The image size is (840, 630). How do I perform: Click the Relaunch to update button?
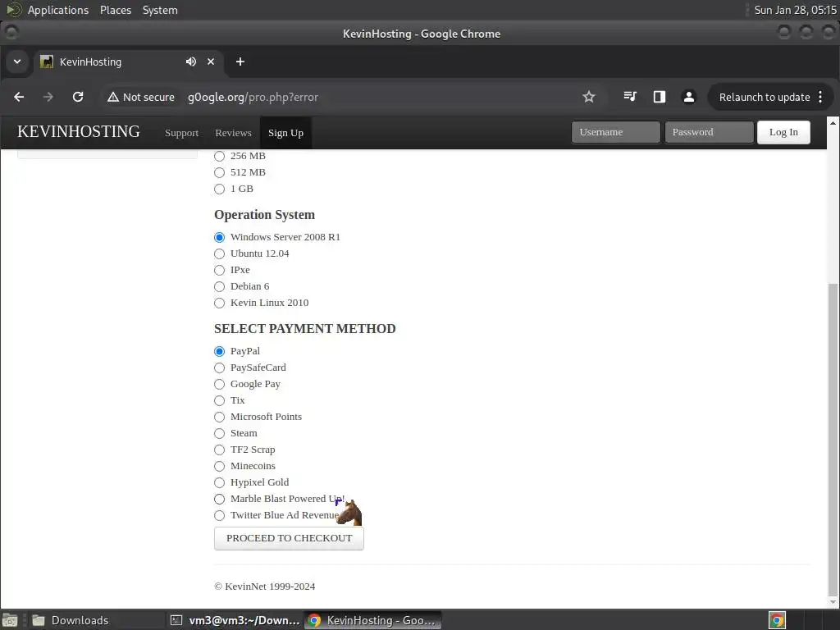pos(764,97)
